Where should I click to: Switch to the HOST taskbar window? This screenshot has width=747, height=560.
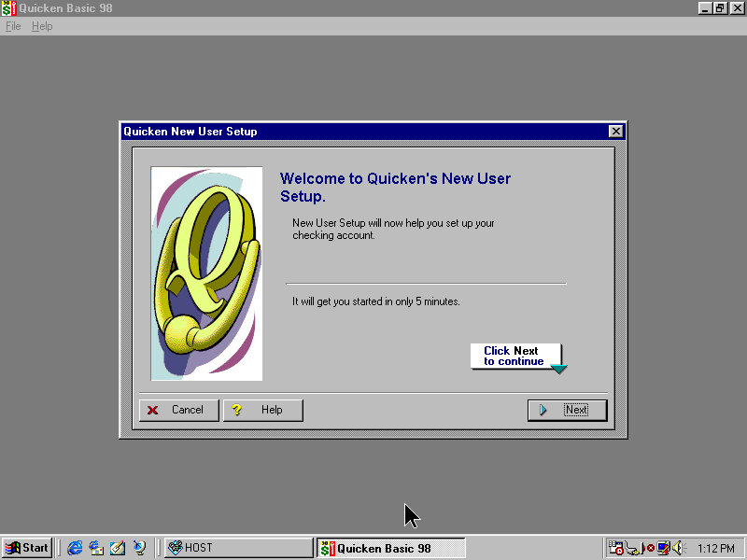(x=239, y=548)
